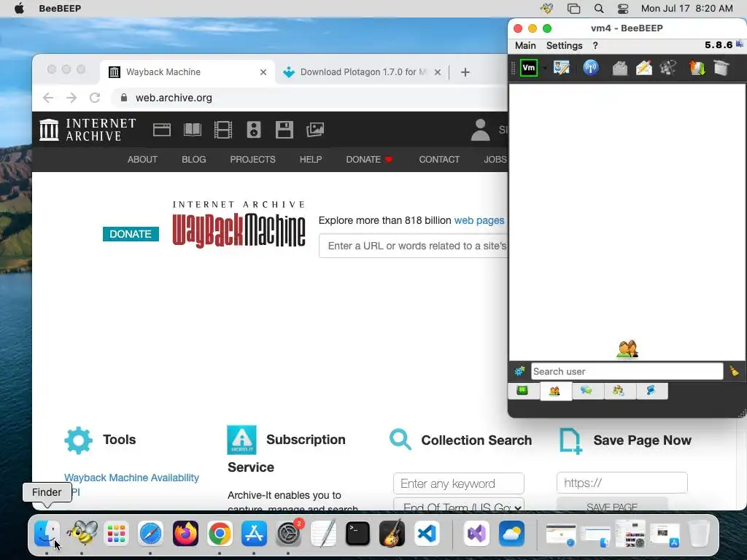Open the Audio speaker icon in Internet Archive navbar
The height and width of the screenshot is (560, 747).
(254, 130)
